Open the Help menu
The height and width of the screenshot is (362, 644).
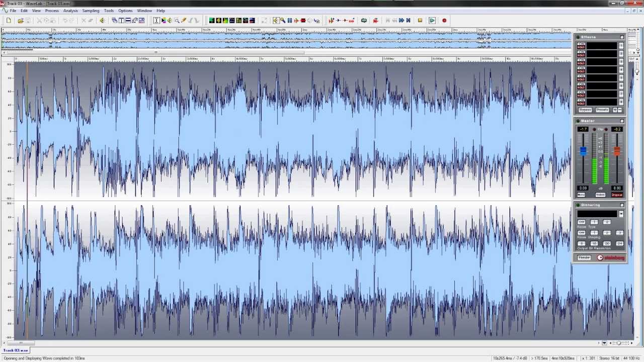pos(160,11)
